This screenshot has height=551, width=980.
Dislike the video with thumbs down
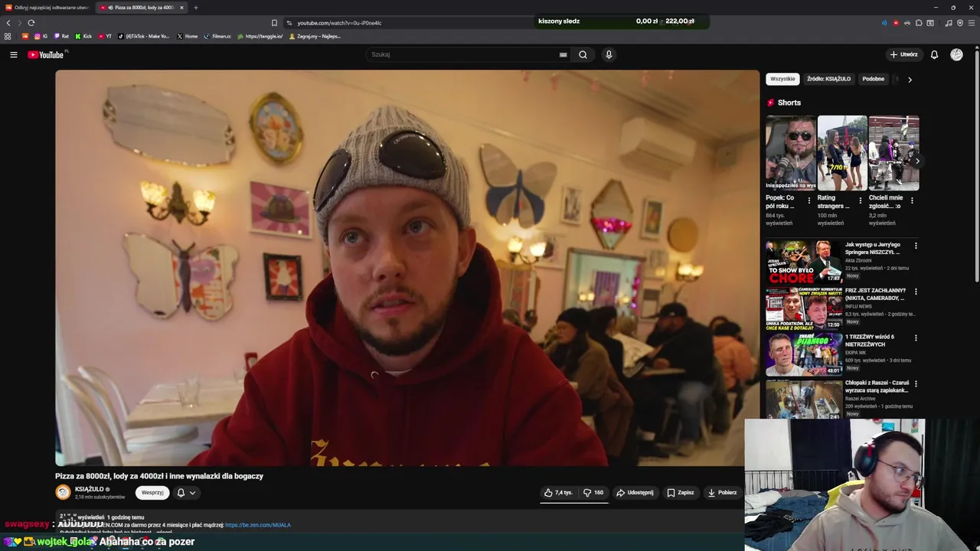(593, 493)
